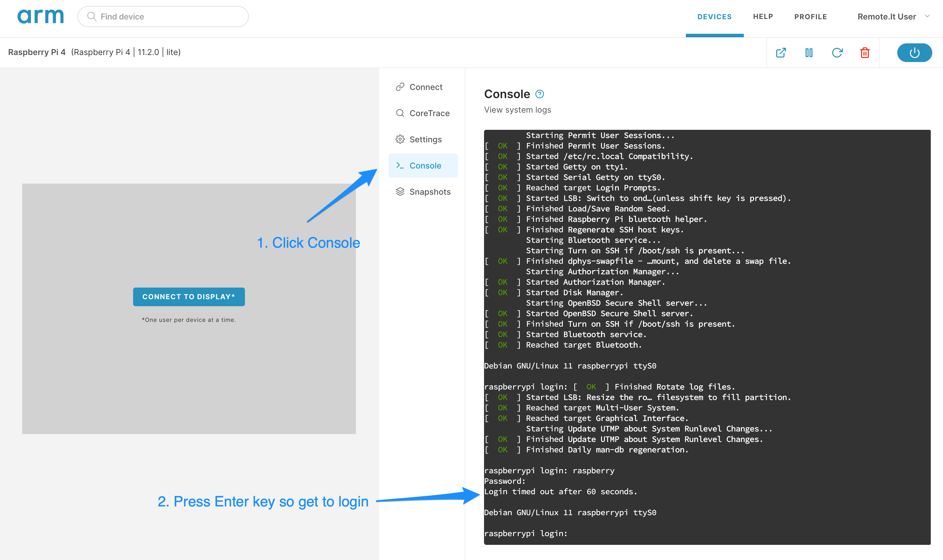Click the Find device search field
This screenshot has height=560, width=943.
tap(163, 17)
